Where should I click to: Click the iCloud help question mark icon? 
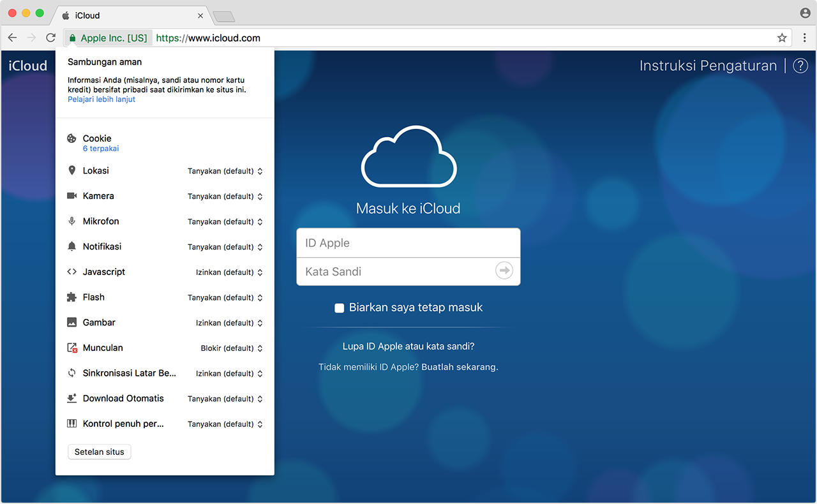(x=800, y=66)
